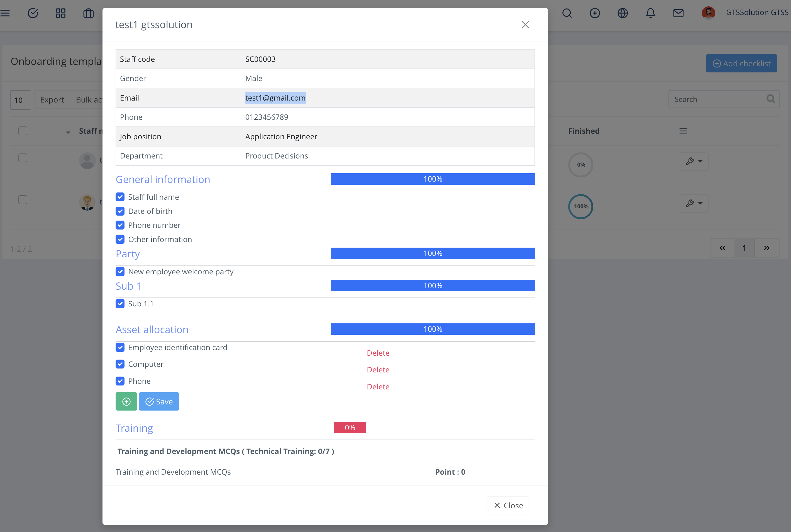The height and width of the screenshot is (532, 791).
Task: Delete the Computer asset
Action: click(x=378, y=370)
